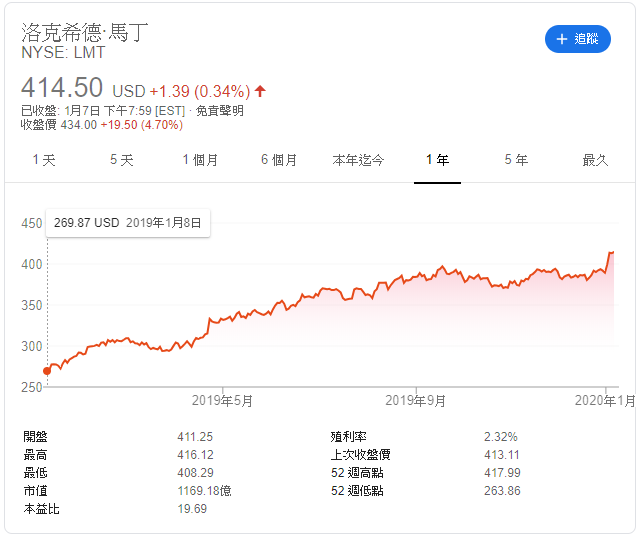Select the 5 天 range tab
This screenshot has width=639, height=537.
[121, 160]
